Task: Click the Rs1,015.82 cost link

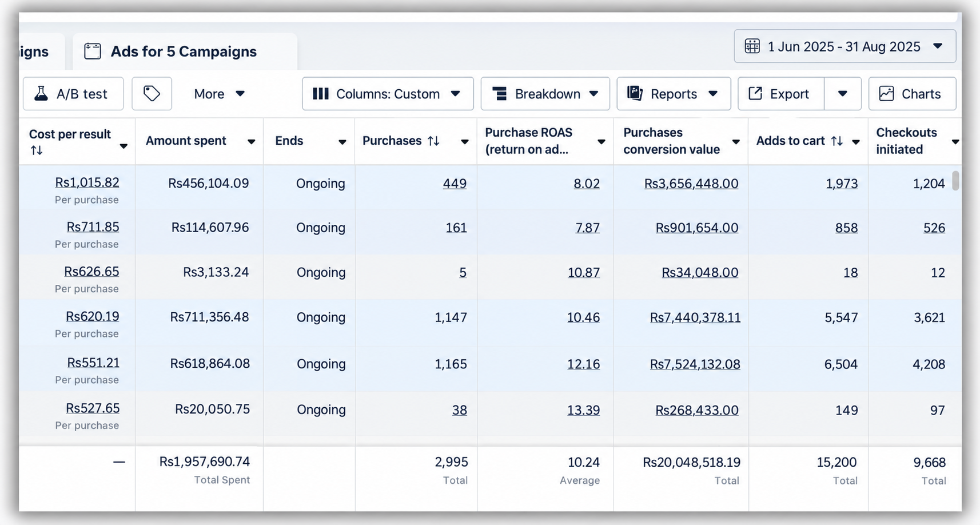Action: pos(87,182)
